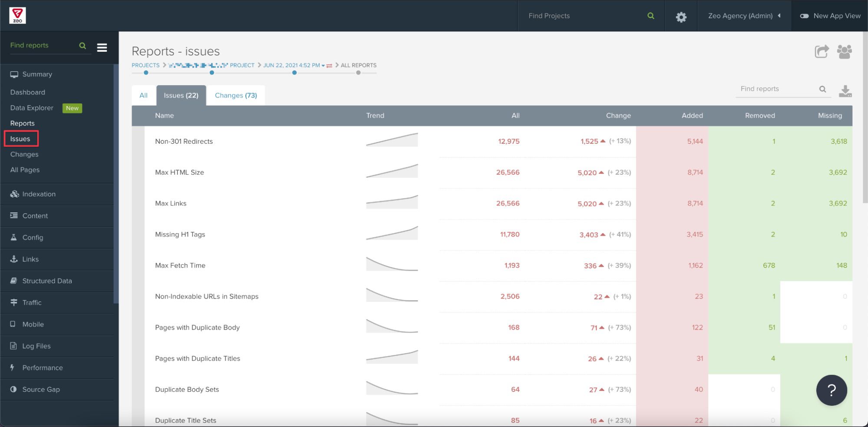Sort by the All column header
The width and height of the screenshot is (868, 427).
tap(515, 116)
